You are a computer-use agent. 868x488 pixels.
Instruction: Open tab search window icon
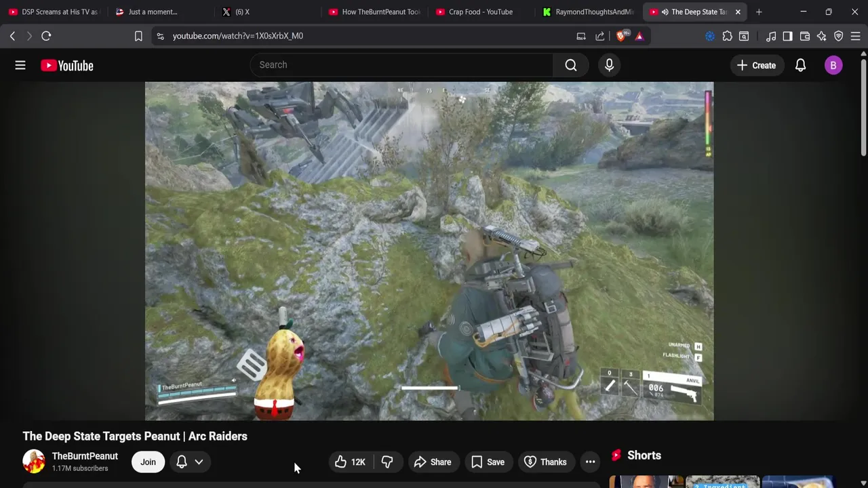pos(744,36)
